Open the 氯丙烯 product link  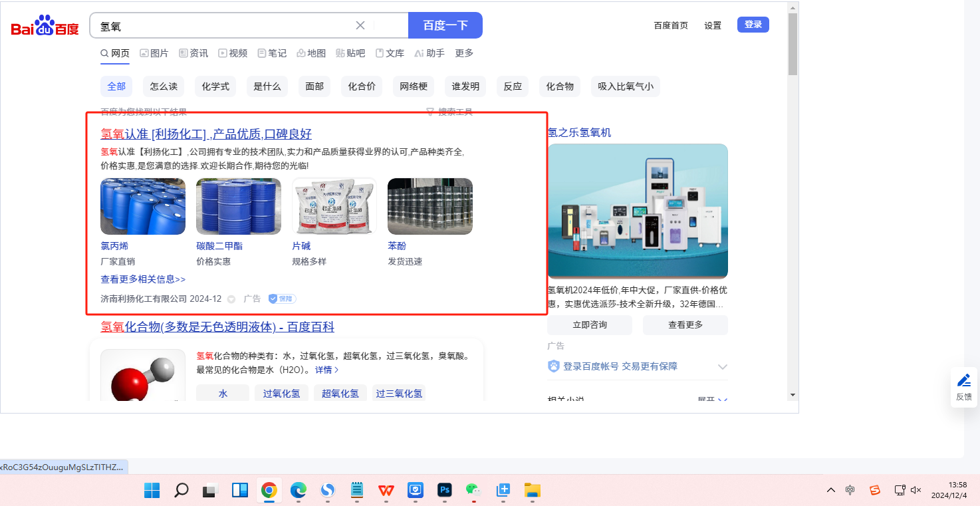(x=114, y=246)
